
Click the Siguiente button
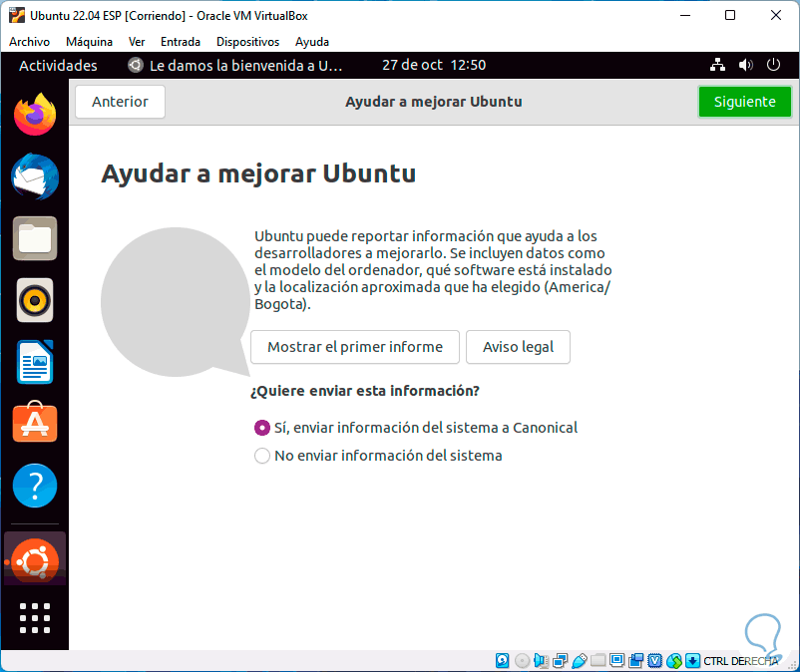click(745, 102)
